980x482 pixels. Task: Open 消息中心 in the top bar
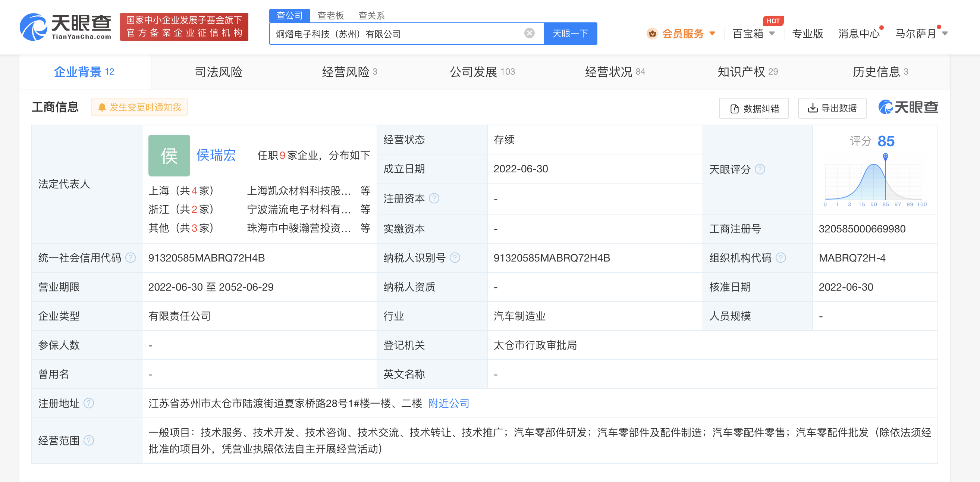pyautogui.click(x=859, y=34)
